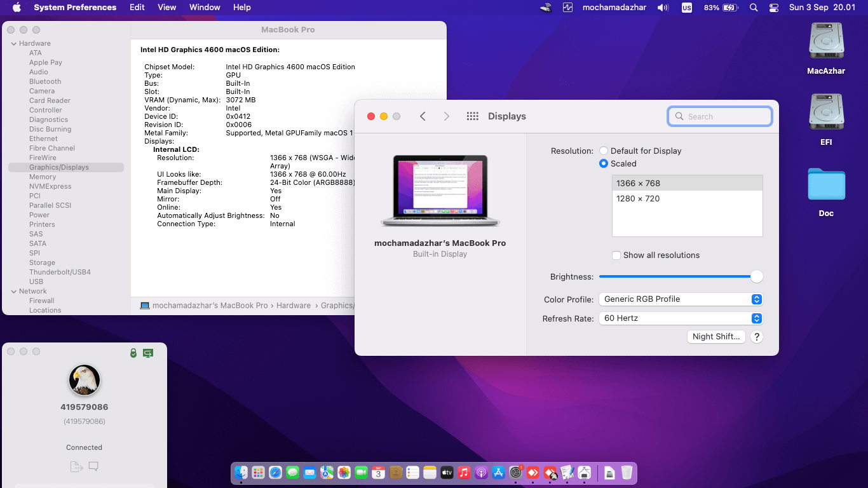The width and height of the screenshot is (868, 488).
Task: Show all preferences grid button
Action: point(472,116)
